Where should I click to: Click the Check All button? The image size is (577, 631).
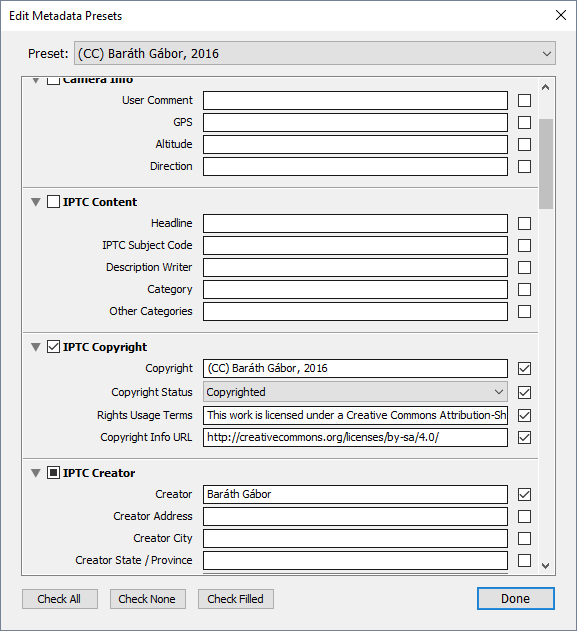(x=60, y=599)
